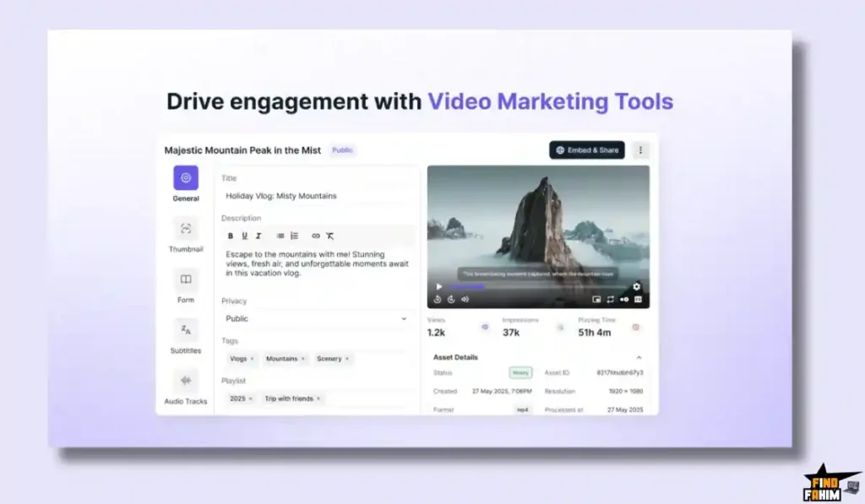Clear formatting in the description editor
The height and width of the screenshot is (504, 865).
tap(330, 236)
